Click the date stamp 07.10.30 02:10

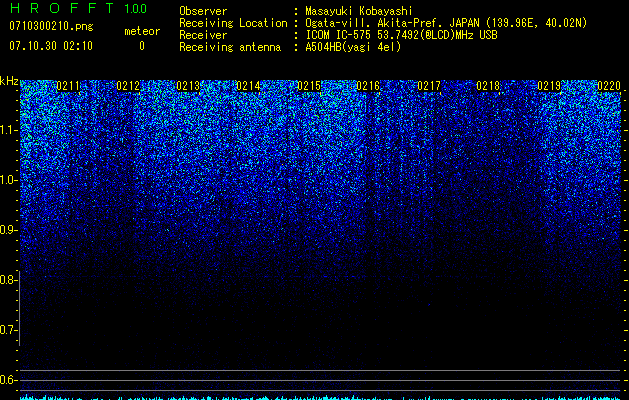coord(51,46)
